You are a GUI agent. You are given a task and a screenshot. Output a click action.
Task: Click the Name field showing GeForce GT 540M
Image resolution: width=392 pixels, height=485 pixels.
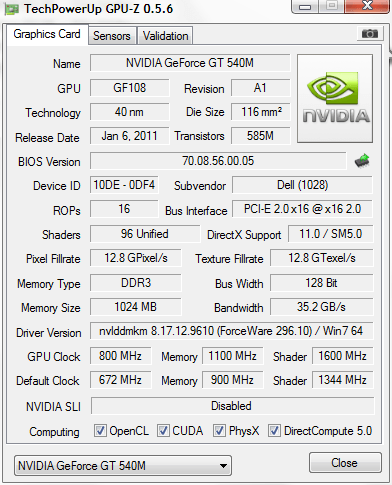190,63
